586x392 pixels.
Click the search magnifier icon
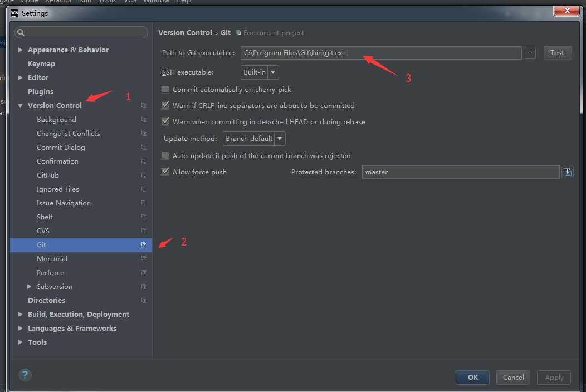coord(21,32)
